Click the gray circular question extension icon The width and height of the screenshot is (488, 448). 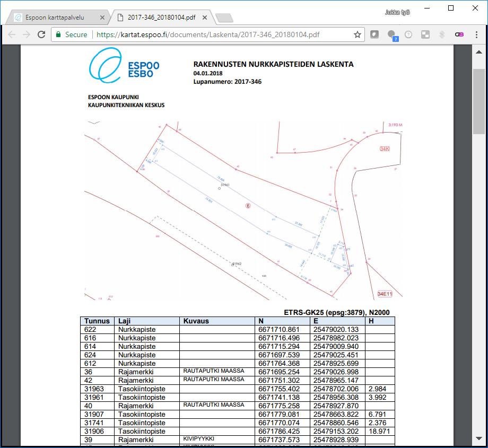pos(408,34)
